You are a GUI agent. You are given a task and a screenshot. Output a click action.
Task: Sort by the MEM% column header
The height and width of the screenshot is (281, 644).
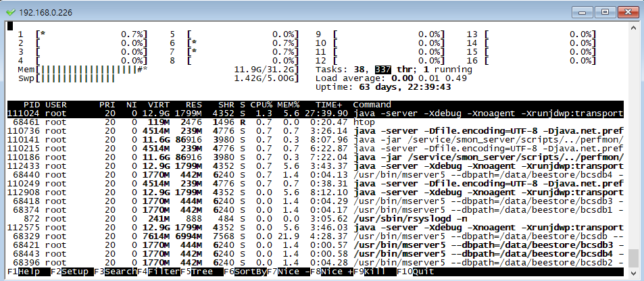(289, 105)
